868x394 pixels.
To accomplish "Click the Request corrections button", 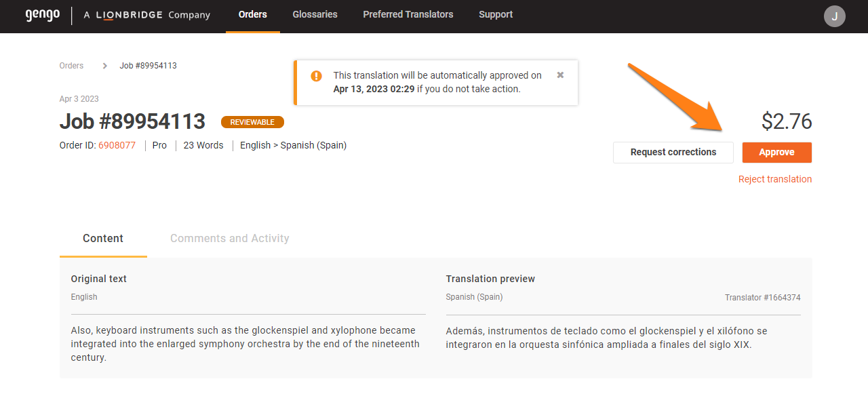I will [x=673, y=152].
